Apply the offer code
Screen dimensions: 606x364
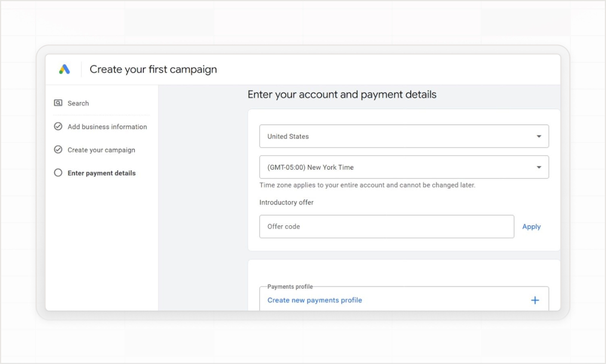(531, 227)
